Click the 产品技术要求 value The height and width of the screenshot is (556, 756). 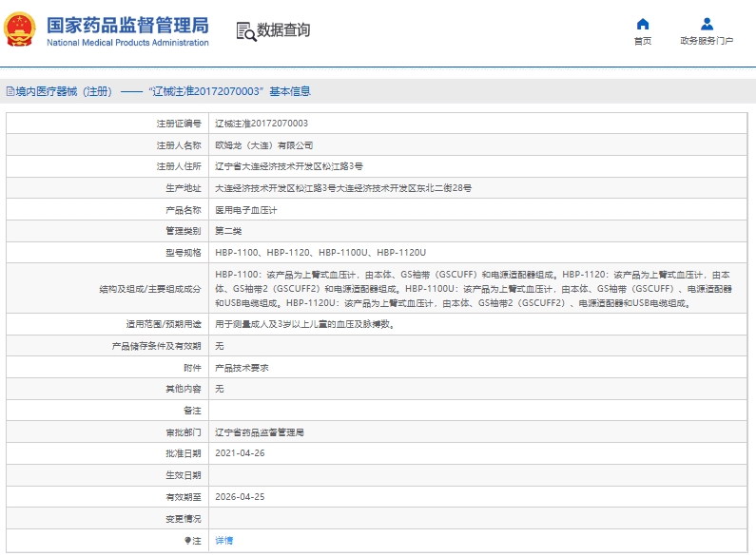242,368
